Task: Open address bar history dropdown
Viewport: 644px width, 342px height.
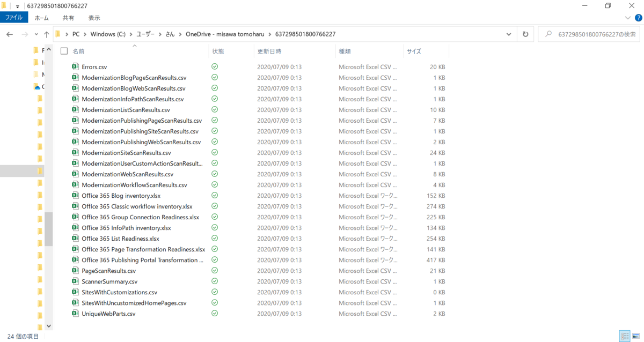Action: [509, 34]
